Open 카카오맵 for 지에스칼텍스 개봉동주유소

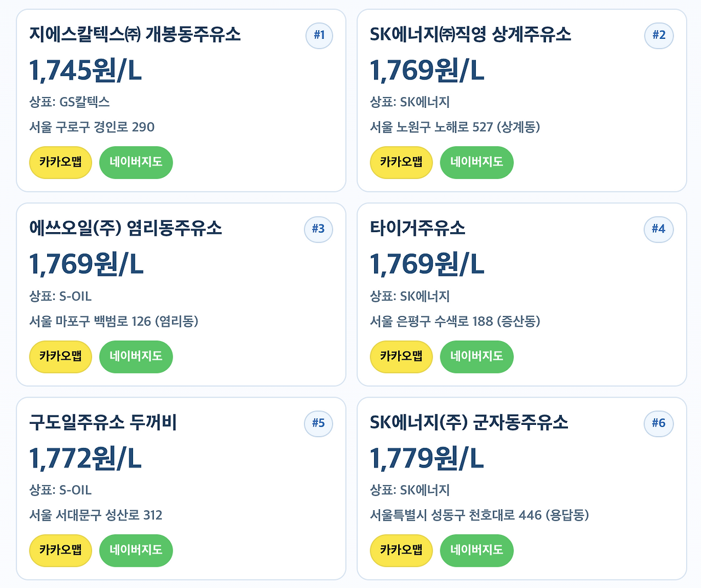coord(60,163)
